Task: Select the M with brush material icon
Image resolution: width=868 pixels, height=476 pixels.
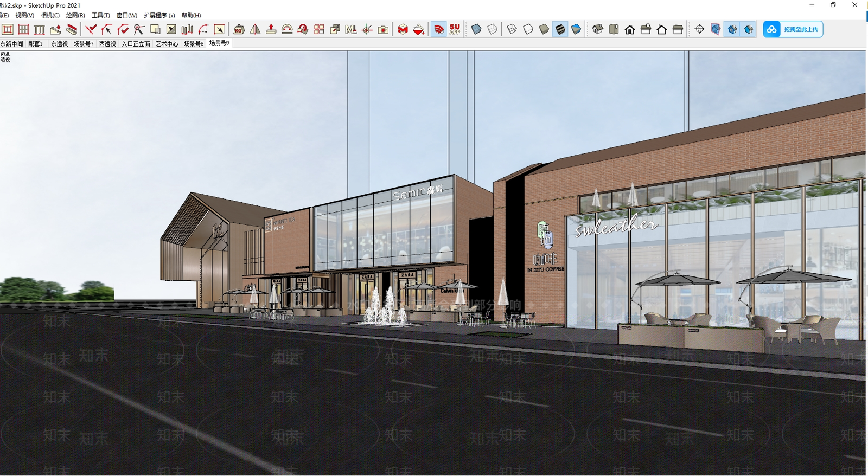Action: click(x=351, y=29)
